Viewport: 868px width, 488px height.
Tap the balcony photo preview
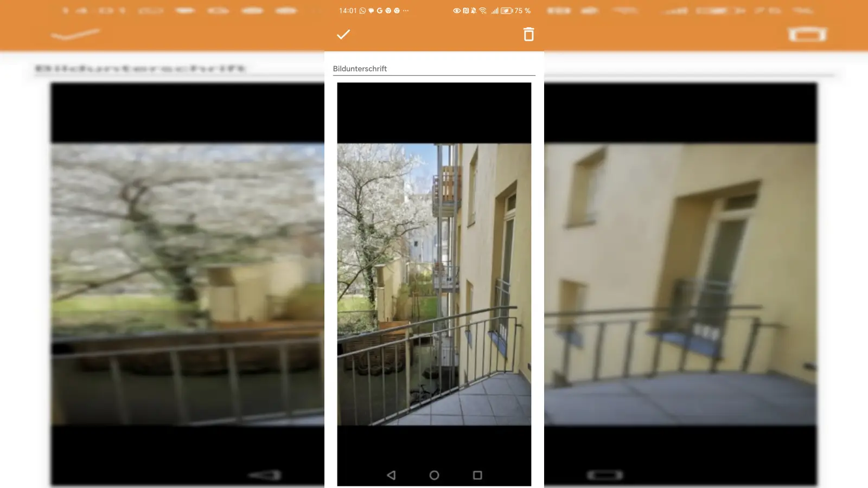(434, 284)
